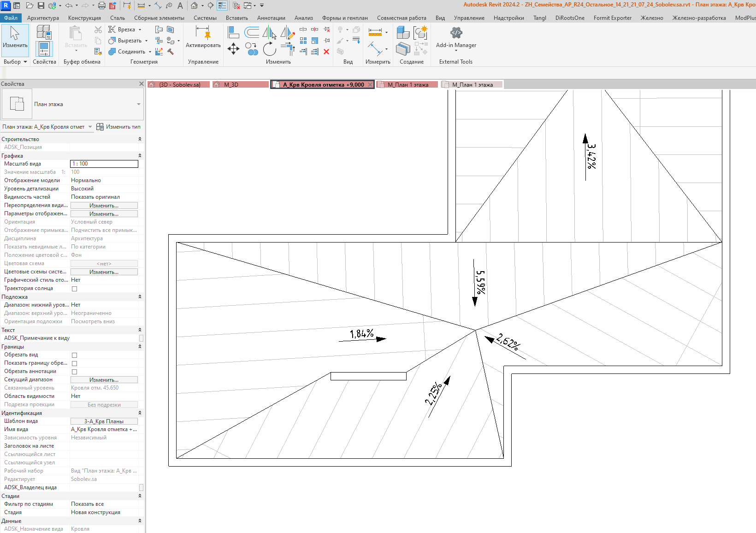Switch to the M_3D view tab
This screenshot has width=756, height=533.
click(x=241, y=84)
